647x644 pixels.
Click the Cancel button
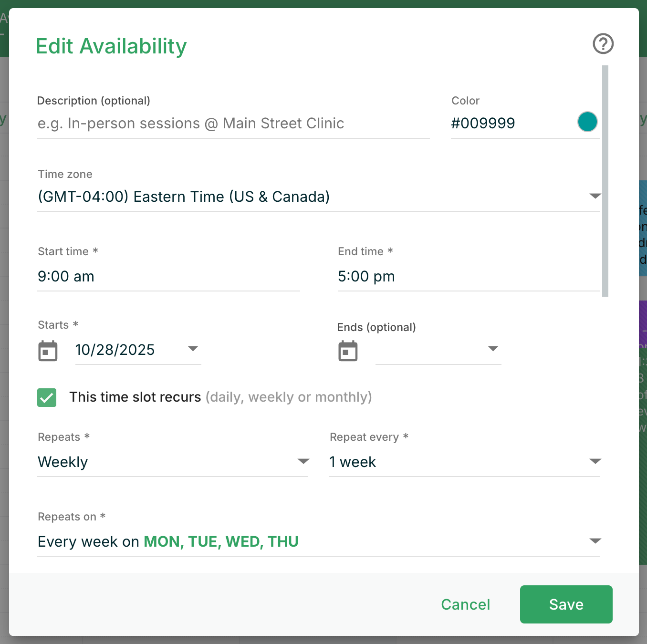coord(465,604)
